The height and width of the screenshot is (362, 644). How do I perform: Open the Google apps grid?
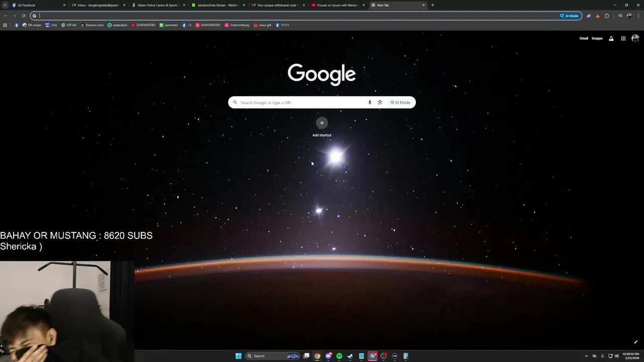(x=623, y=38)
